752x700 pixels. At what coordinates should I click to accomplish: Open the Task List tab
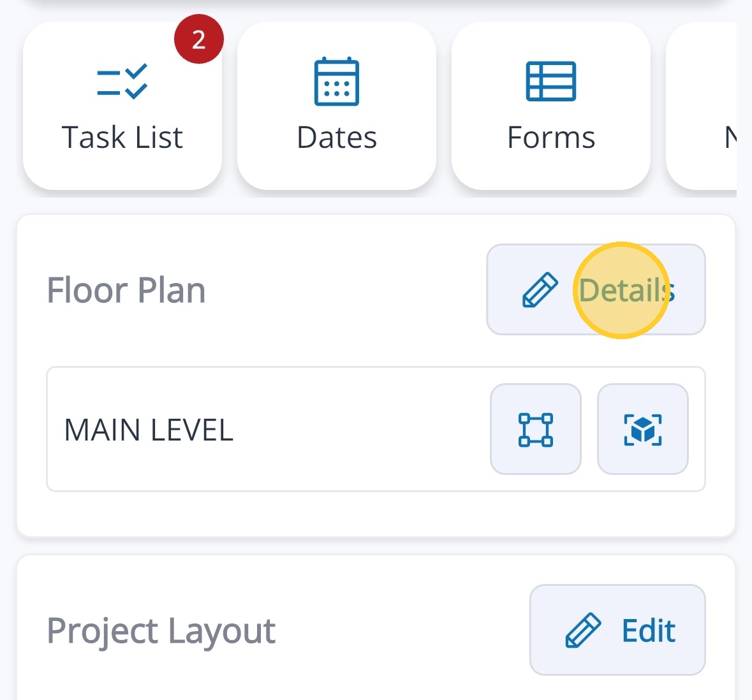point(122,137)
